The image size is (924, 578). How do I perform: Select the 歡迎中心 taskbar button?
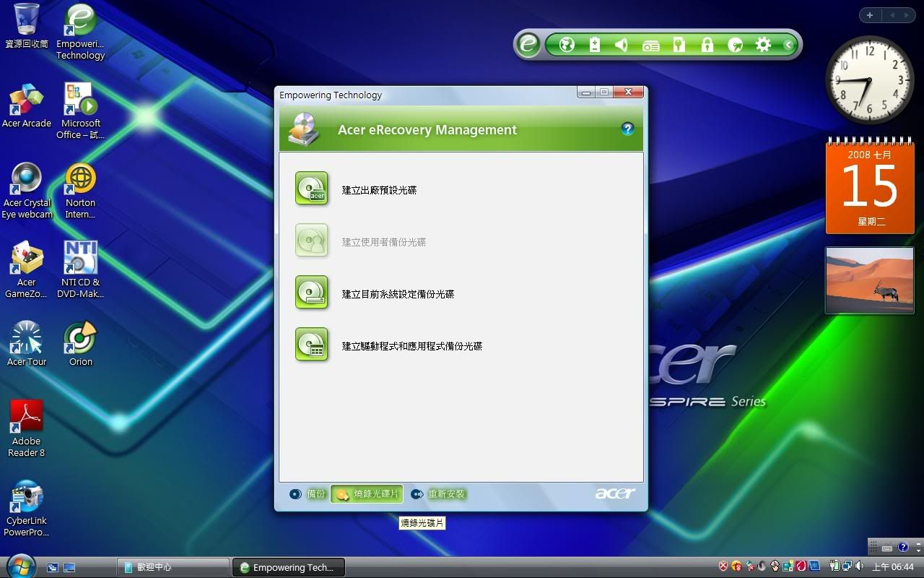click(173, 567)
